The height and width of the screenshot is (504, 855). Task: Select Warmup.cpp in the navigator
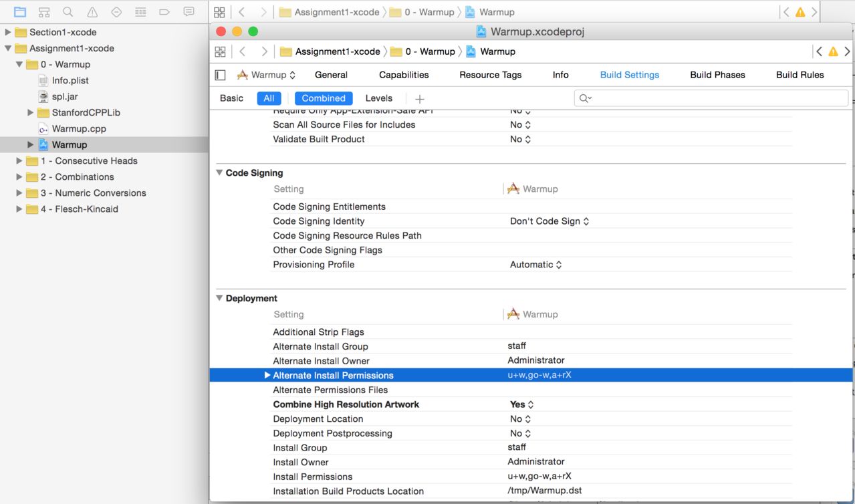click(x=79, y=128)
